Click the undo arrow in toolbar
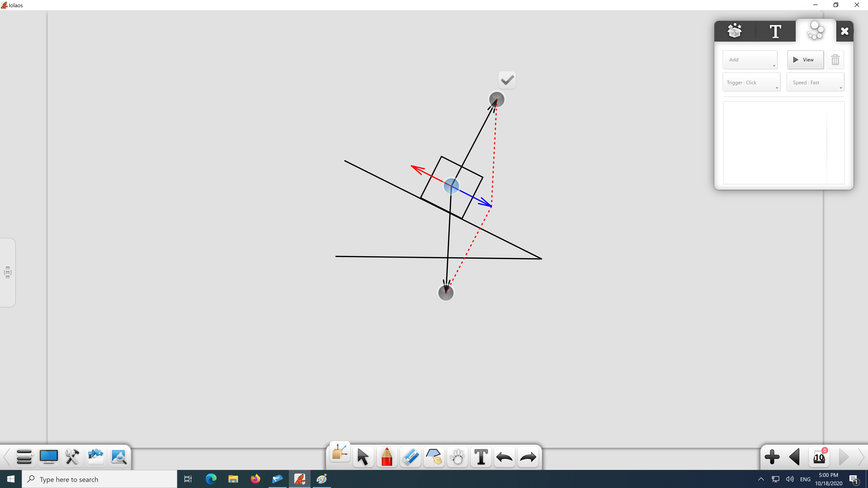Screen dimensions: 868x488 [x=505, y=457]
